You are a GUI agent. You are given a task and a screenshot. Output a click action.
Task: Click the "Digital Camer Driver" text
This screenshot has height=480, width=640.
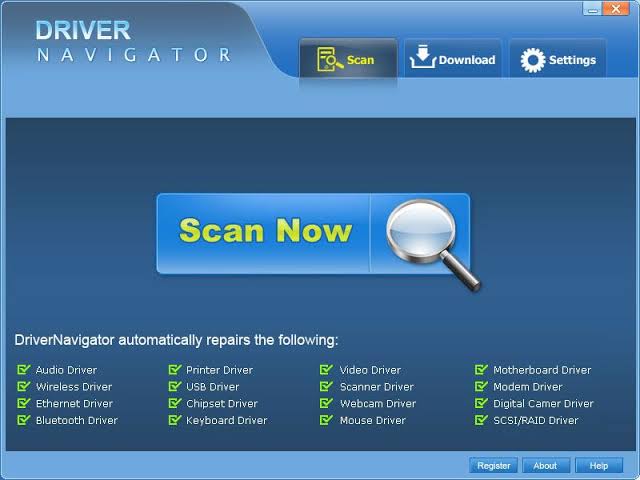[543, 404]
